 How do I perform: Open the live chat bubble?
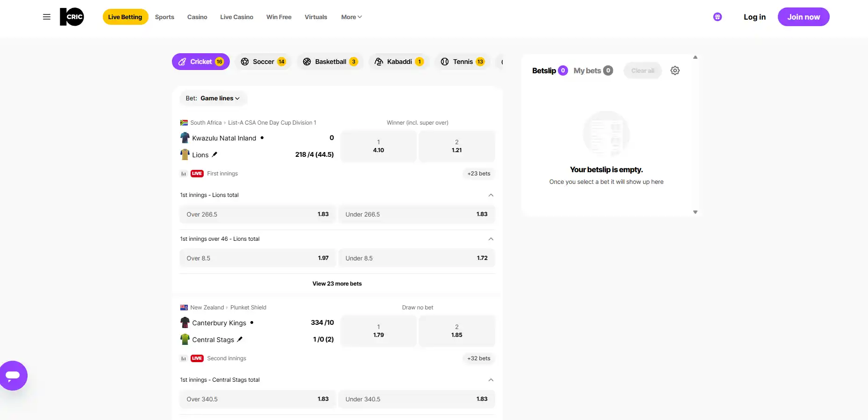tap(13, 376)
